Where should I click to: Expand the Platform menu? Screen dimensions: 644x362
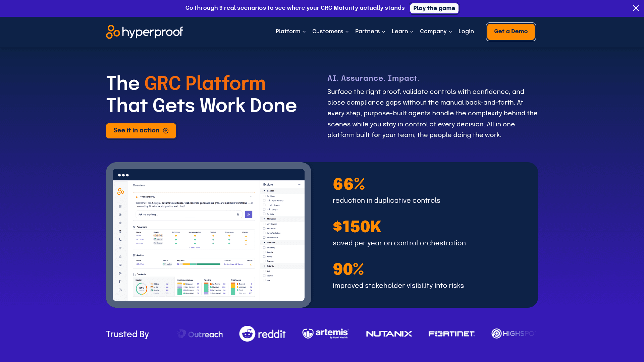tap(290, 32)
